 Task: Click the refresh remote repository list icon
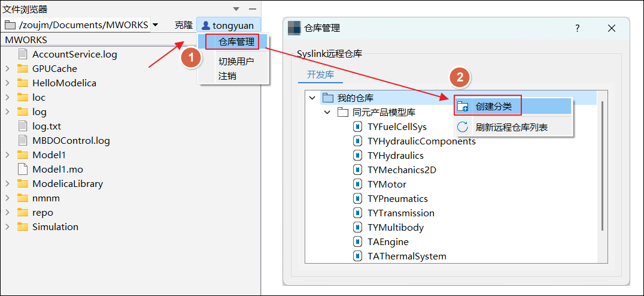click(x=463, y=127)
